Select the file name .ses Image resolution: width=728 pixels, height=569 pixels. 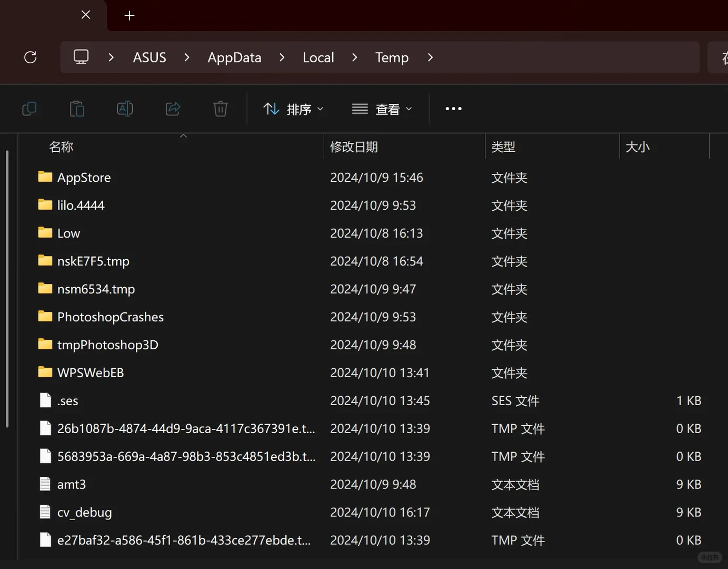tap(68, 401)
